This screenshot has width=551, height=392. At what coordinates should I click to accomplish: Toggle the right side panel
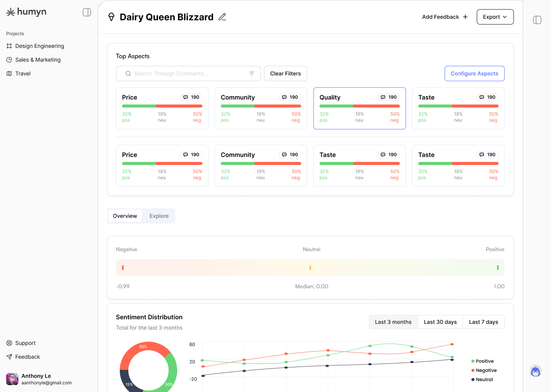coord(537,20)
